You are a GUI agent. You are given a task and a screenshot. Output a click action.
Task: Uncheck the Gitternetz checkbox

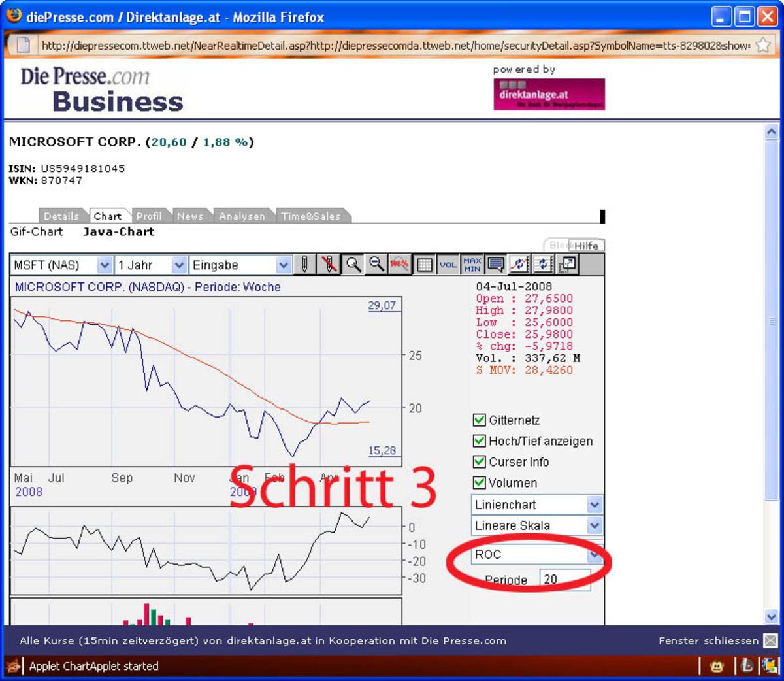479,420
